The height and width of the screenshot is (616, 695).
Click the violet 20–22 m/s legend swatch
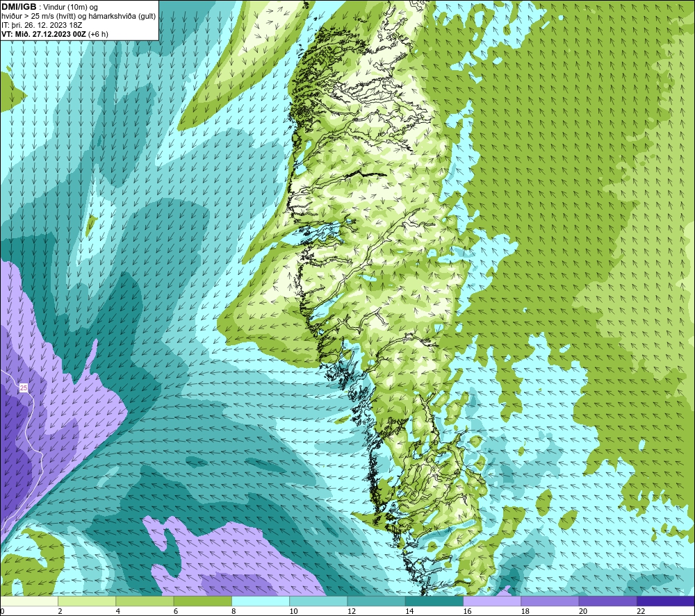coord(607,601)
